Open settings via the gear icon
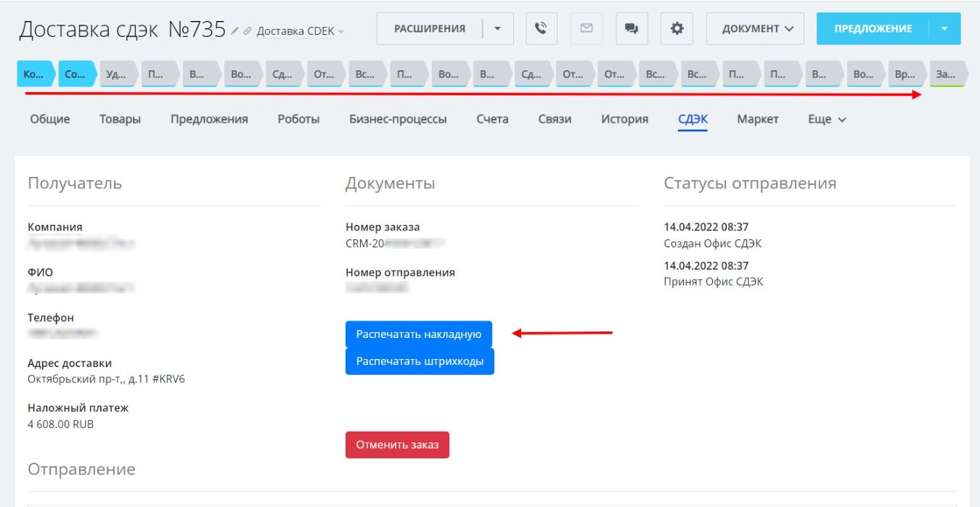The image size is (980, 507). [677, 28]
